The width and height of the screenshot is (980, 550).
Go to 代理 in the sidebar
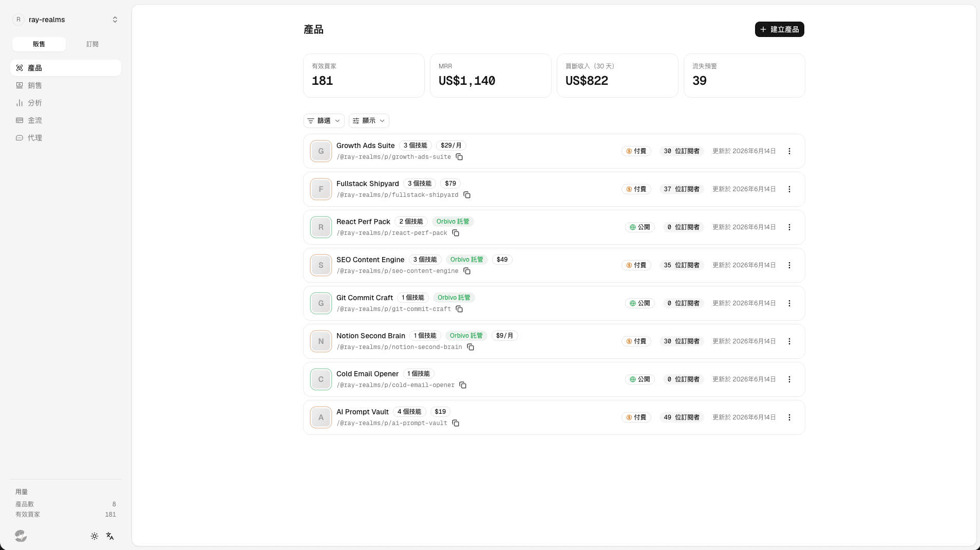[66, 138]
